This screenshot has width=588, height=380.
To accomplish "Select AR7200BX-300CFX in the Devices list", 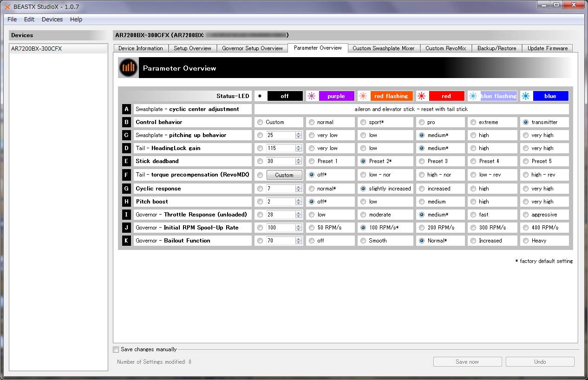I will click(59, 49).
